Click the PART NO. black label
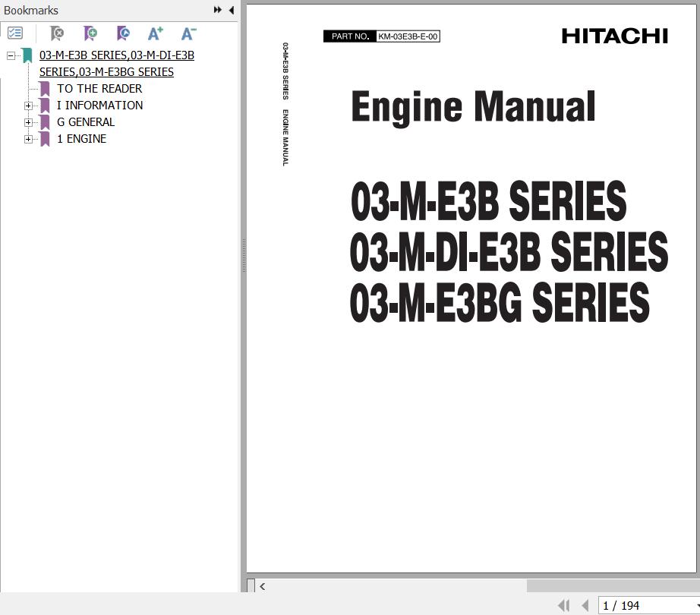This screenshot has height=615, width=700. [x=350, y=36]
